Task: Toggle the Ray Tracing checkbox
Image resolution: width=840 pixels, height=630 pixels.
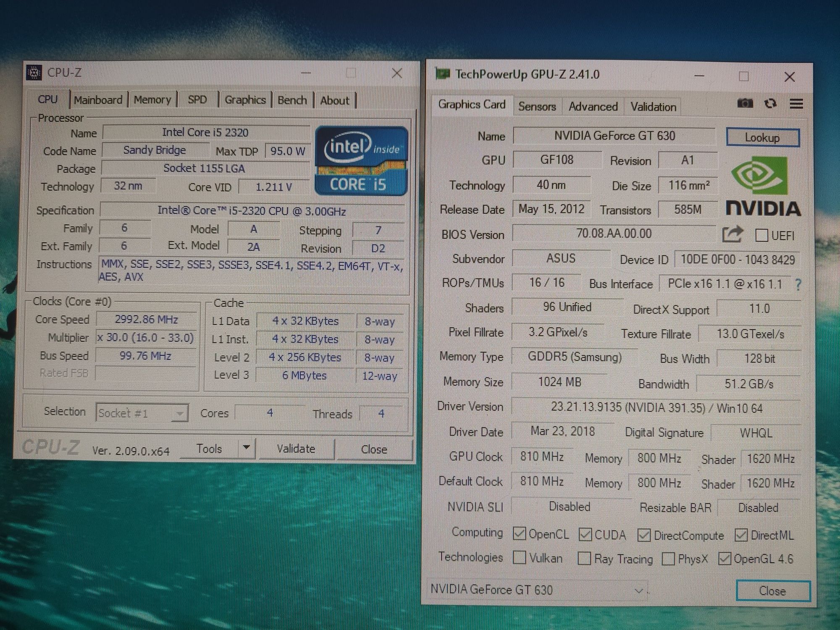Action: tap(584, 558)
